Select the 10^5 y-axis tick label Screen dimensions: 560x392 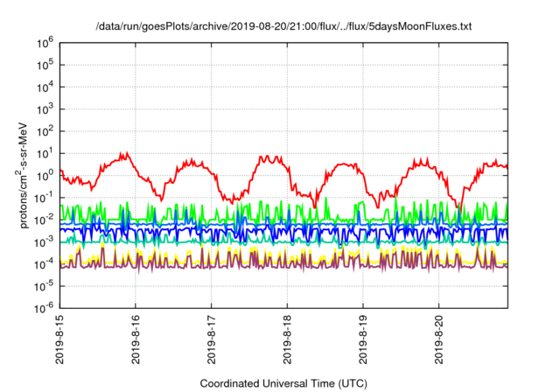tap(45, 66)
